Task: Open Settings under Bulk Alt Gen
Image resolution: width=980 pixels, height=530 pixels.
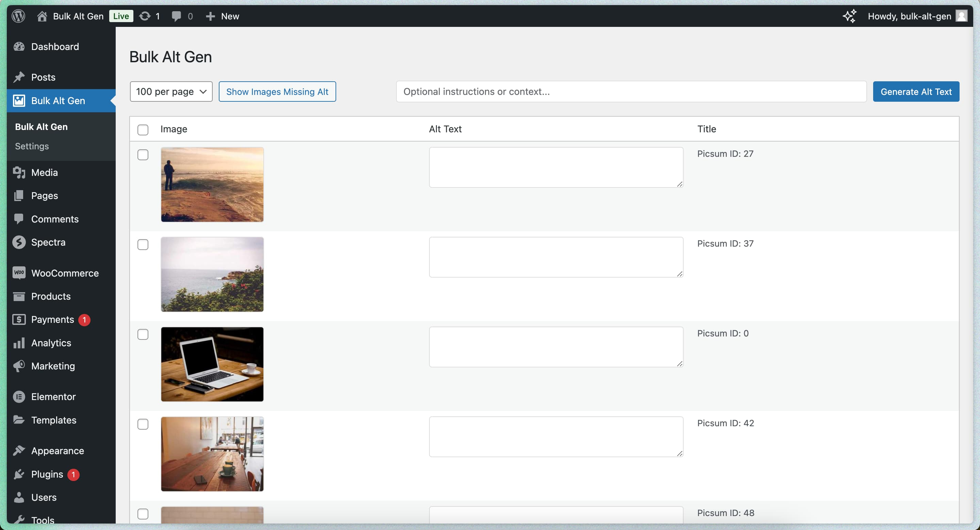Action: [32, 146]
